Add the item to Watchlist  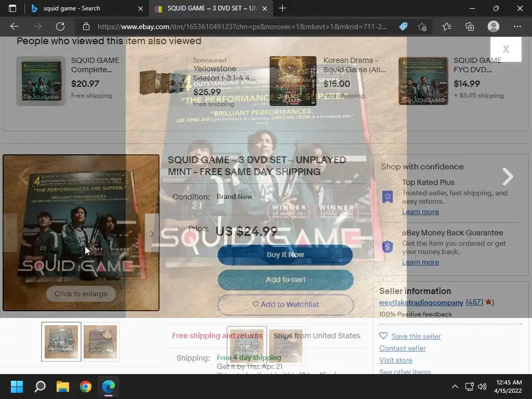285,304
